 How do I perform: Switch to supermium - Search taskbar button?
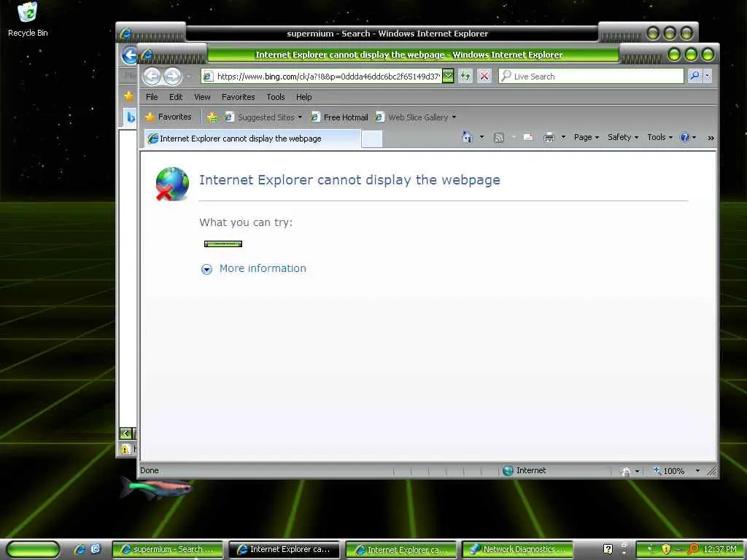[x=168, y=549]
